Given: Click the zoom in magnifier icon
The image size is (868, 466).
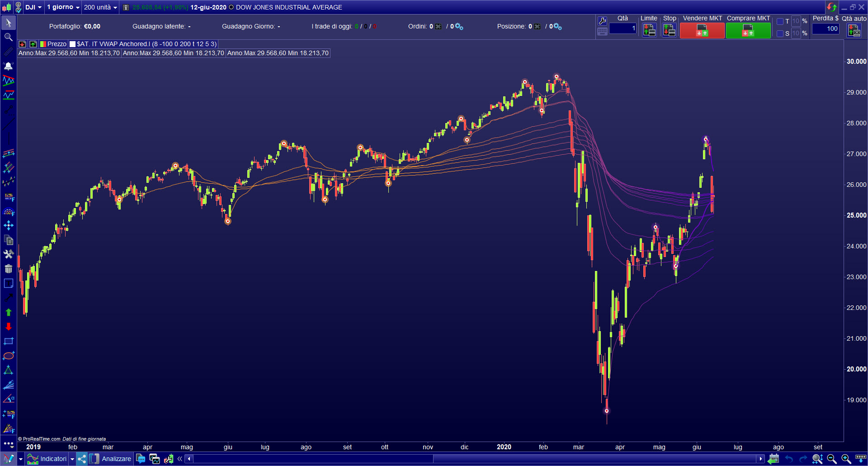Looking at the screenshot, I should 846,459.
